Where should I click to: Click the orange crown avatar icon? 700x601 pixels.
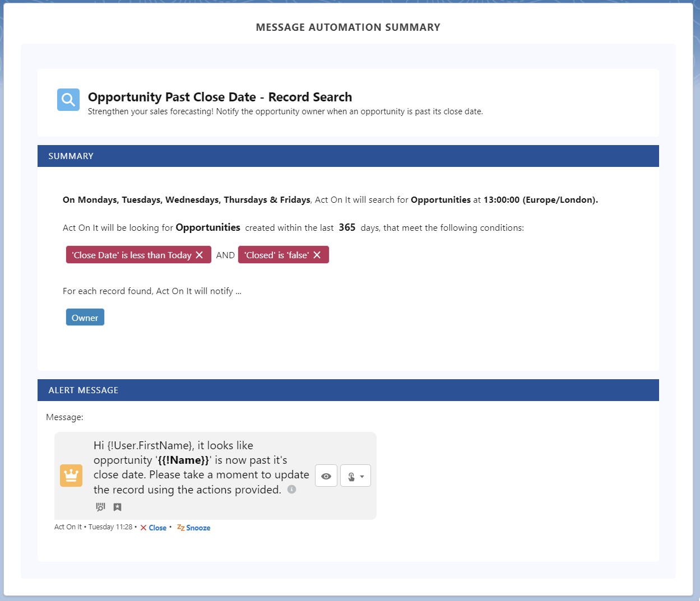tap(71, 476)
